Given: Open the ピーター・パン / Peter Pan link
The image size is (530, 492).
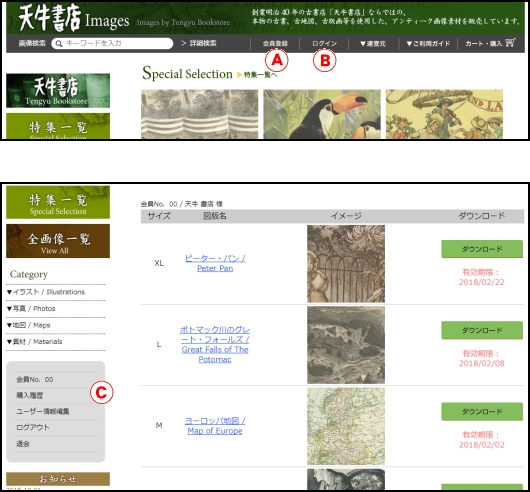Looking at the screenshot, I should 215,263.
